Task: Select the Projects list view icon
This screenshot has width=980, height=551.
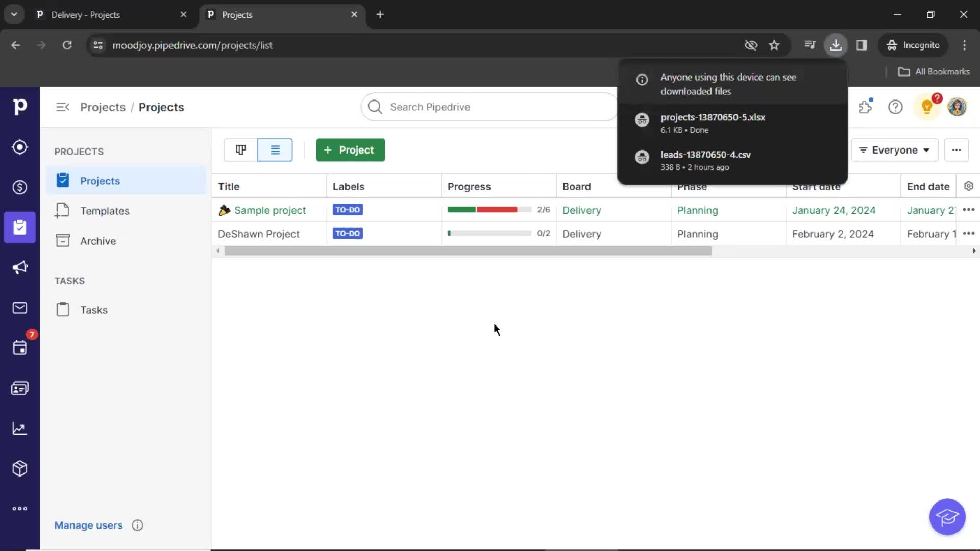Action: click(x=275, y=149)
